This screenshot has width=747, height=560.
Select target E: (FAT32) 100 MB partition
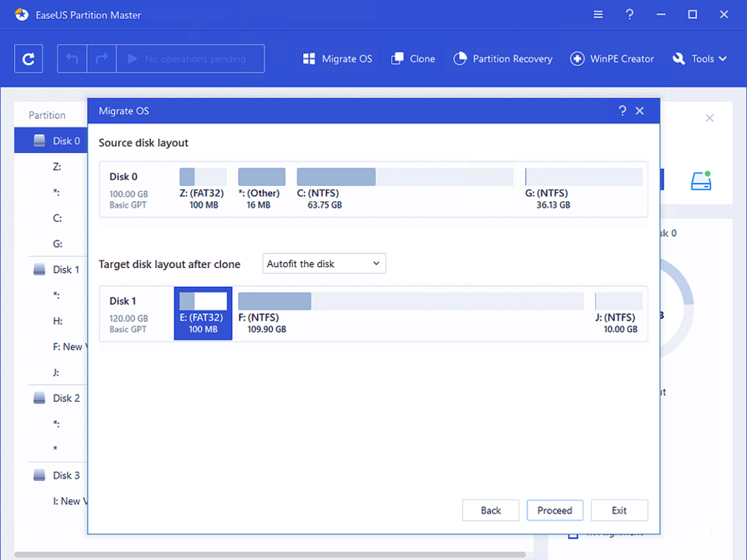click(203, 313)
